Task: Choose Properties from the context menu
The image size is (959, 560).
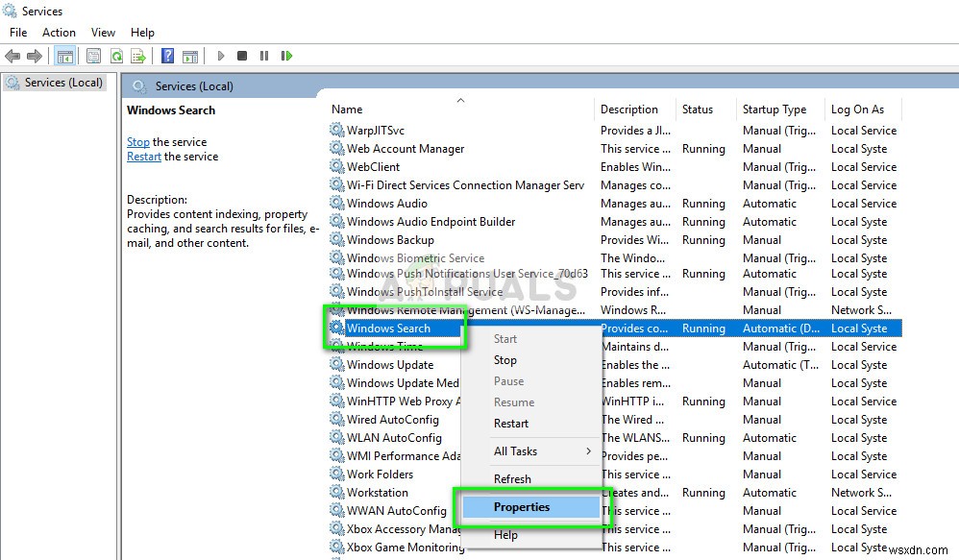Action: click(x=522, y=507)
